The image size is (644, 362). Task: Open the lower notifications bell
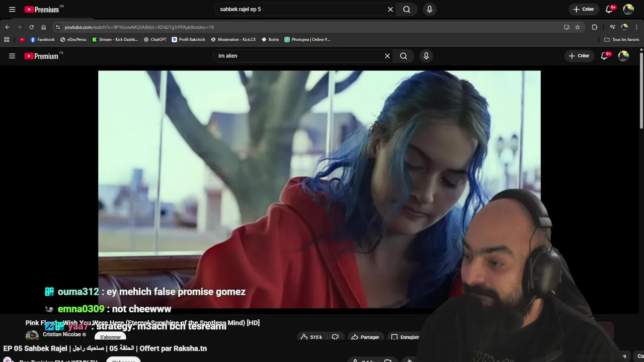coord(605,56)
